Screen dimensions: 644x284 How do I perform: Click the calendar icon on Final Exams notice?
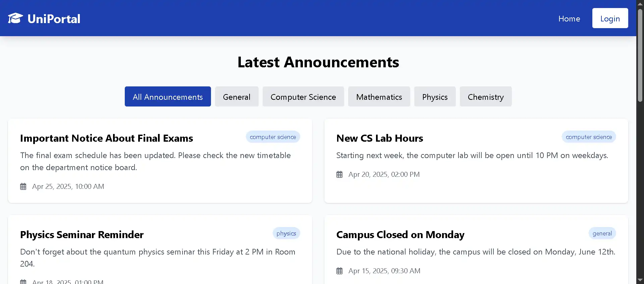tap(23, 187)
